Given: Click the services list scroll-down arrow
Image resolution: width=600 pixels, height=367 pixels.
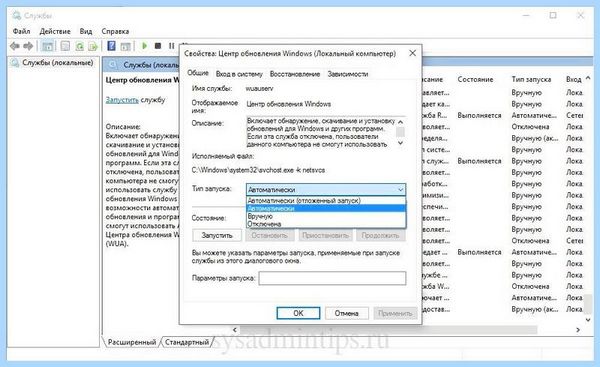Looking at the screenshot, I should click(x=588, y=320).
